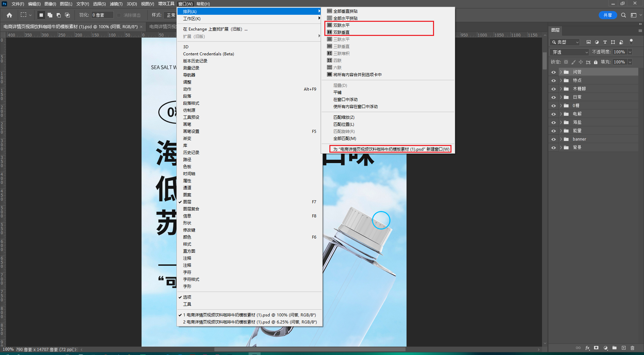Click 匹配缩放(Z) menu item

click(x=344, y=117)
